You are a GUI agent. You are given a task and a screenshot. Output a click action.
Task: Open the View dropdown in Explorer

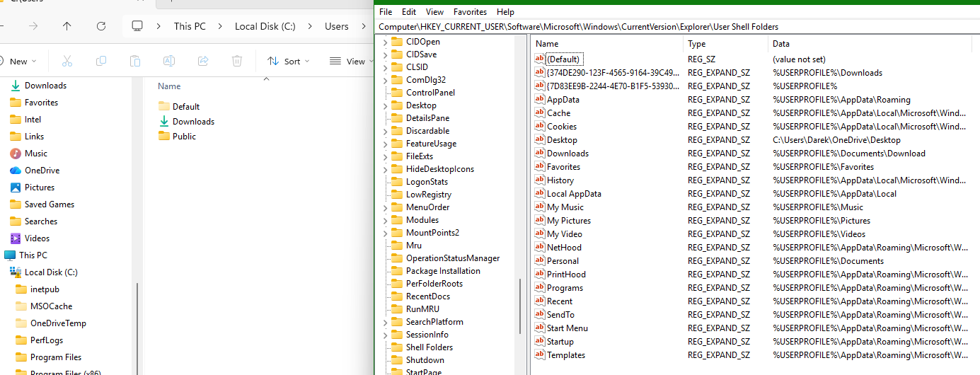click(x=350, y=62)
